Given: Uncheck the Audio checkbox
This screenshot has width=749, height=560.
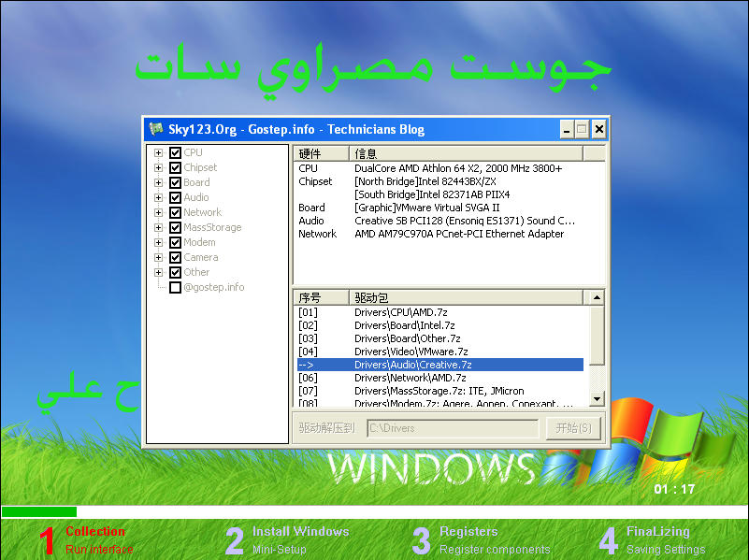Looking at the screenshot, I should 175,197.
